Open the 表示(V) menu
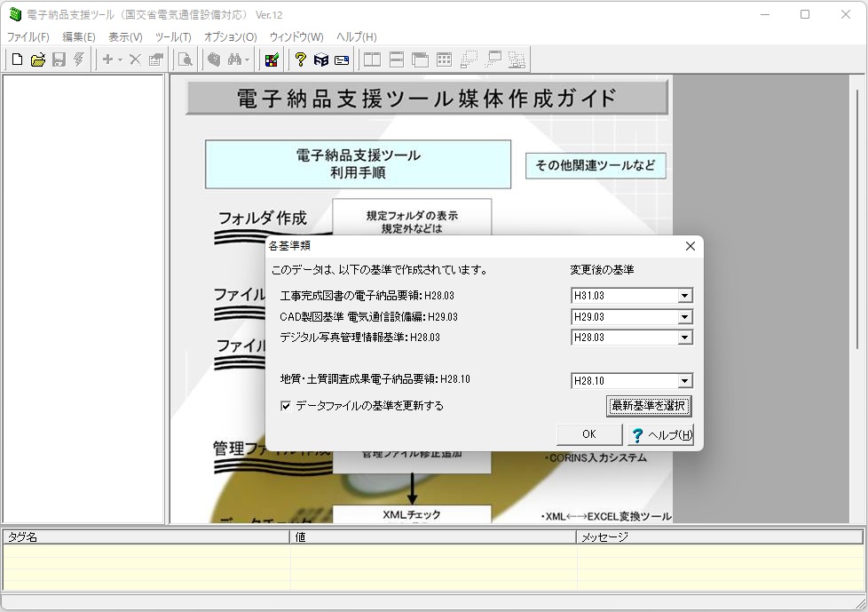The height and width of the screenshot is (612, 868). (x=125, y=36)
